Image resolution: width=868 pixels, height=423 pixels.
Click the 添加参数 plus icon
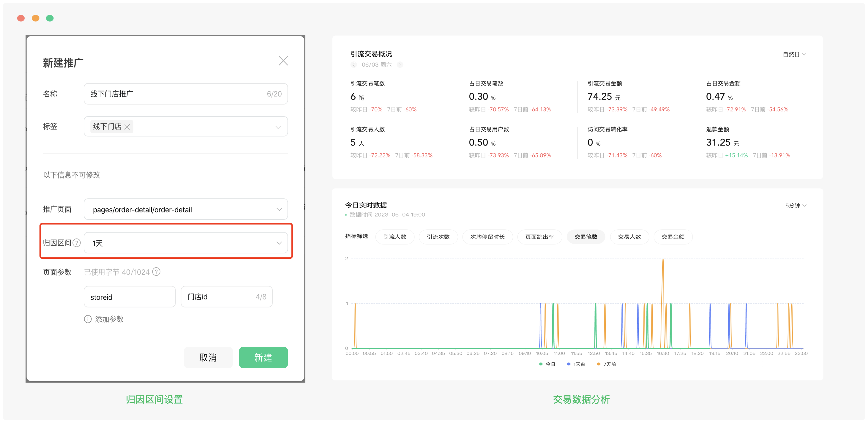click(x=88, y=319)
